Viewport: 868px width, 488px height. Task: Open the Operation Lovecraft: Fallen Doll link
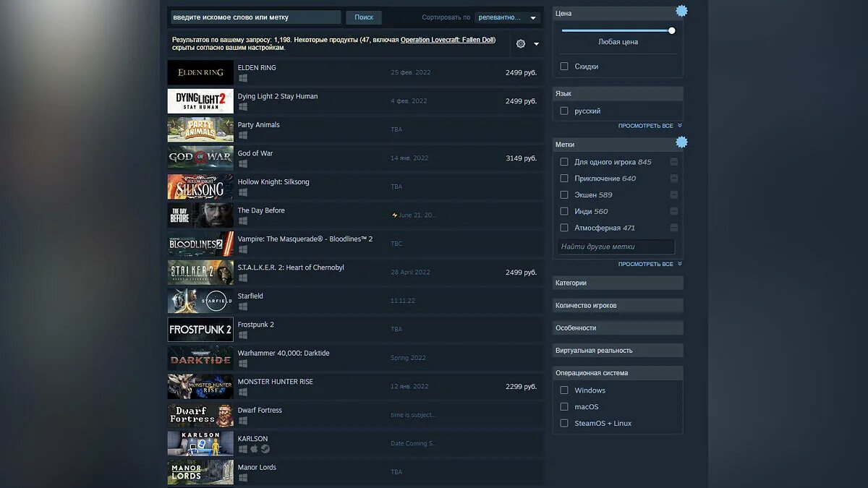447,40
